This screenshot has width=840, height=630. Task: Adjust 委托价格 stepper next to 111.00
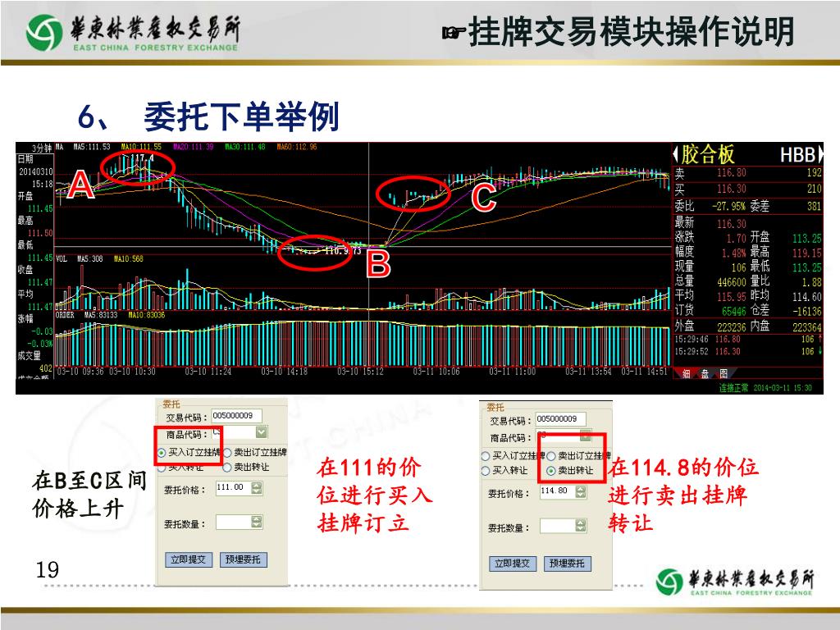pos(257,488)
